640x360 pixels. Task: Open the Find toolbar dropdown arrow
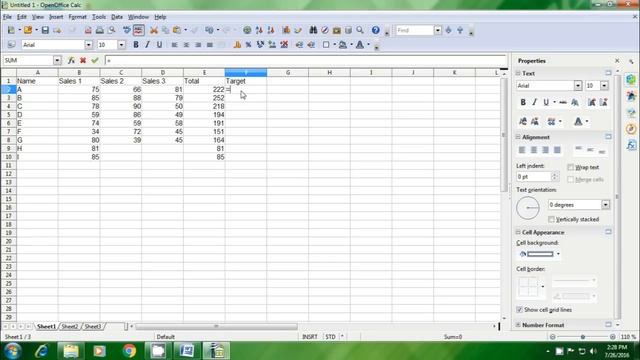(x=438, y=30)
